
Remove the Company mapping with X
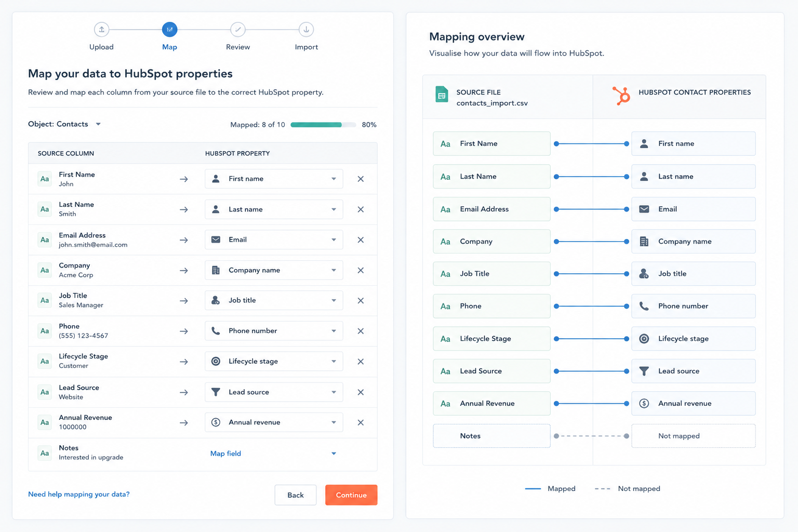click(x=361, y=271)
